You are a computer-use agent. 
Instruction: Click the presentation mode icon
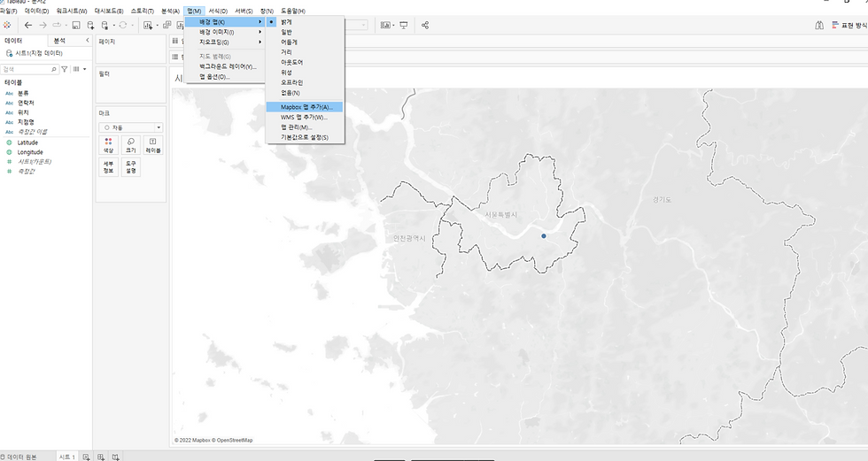click(x=404, y=25)
